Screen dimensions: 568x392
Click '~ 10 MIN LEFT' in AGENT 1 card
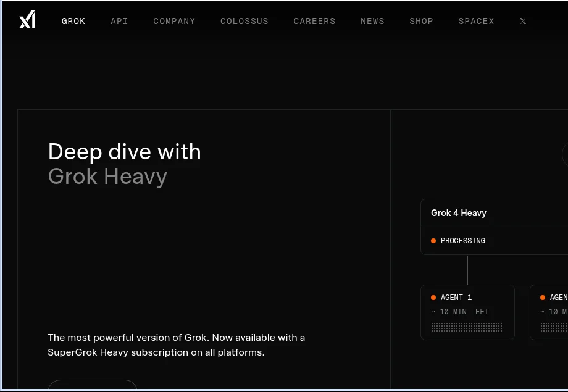(x=460, y=312)
